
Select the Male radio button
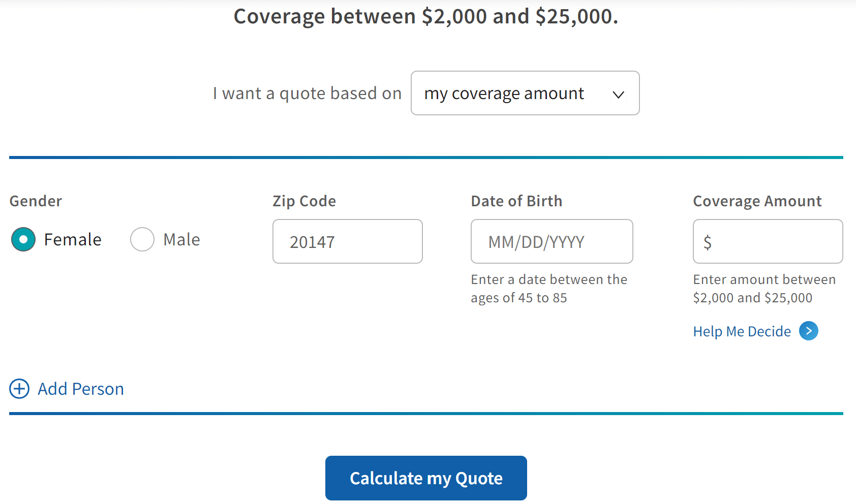click(142, 239)
